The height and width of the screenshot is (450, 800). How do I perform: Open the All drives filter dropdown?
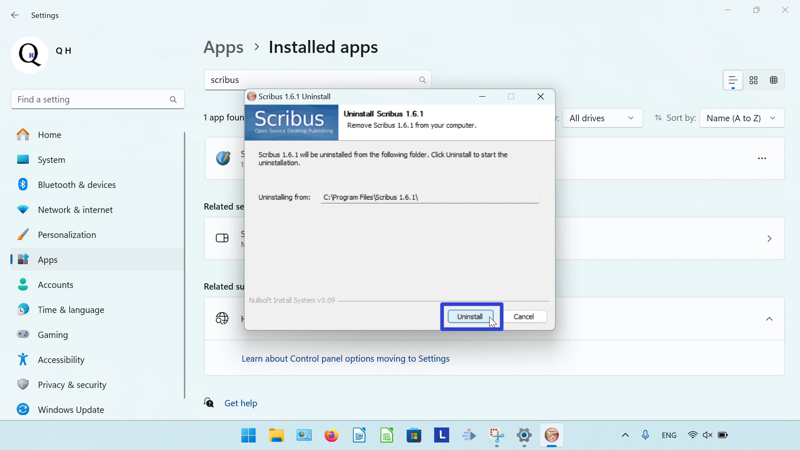pyautogui.click(x=602, y=118)
